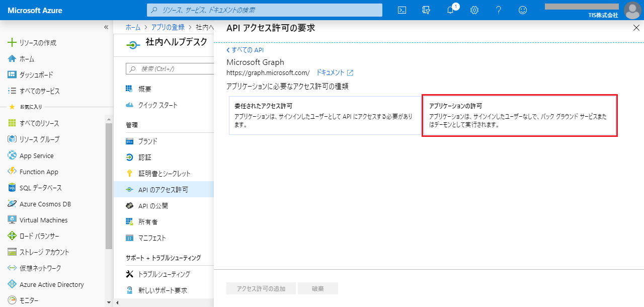The height and width of the screenshot is (307, 644).
Task: Open Cloud Shell from the top bar
Action: pos(402,10)
